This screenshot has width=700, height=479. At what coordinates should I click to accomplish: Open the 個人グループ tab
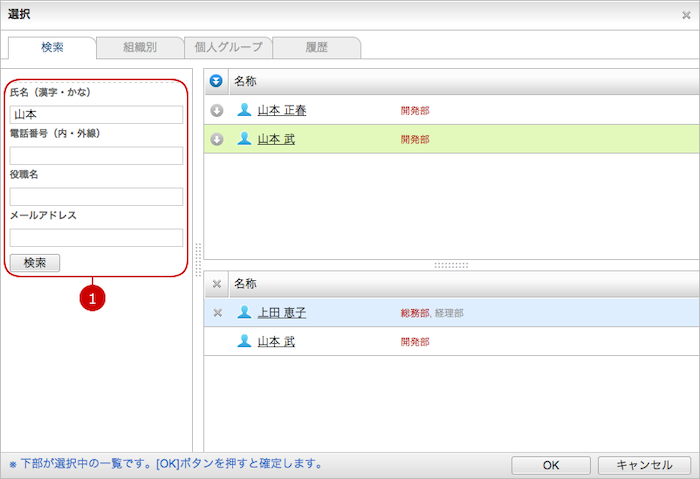tap(228, 47)
